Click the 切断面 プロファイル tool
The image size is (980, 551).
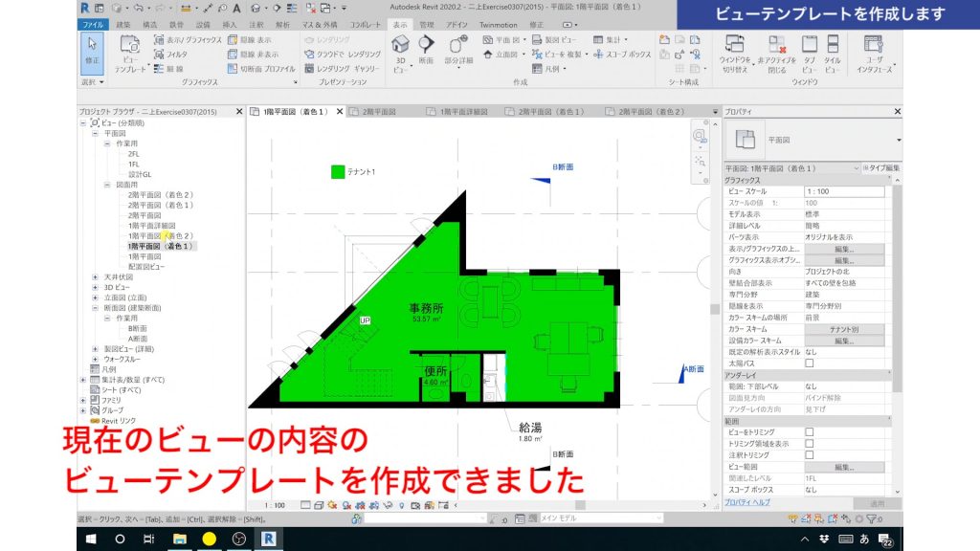(x=266, y=68)
